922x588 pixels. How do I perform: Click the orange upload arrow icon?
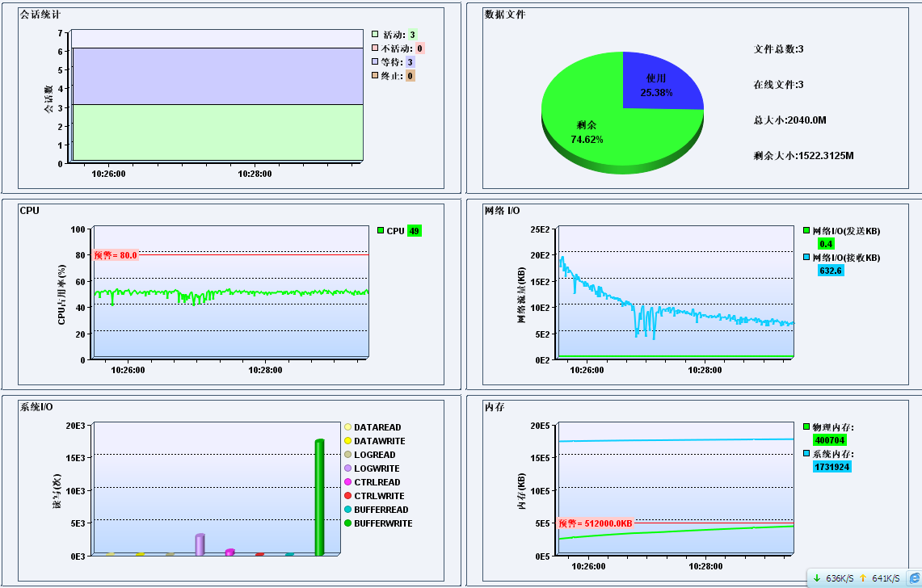tap(863, 578)
